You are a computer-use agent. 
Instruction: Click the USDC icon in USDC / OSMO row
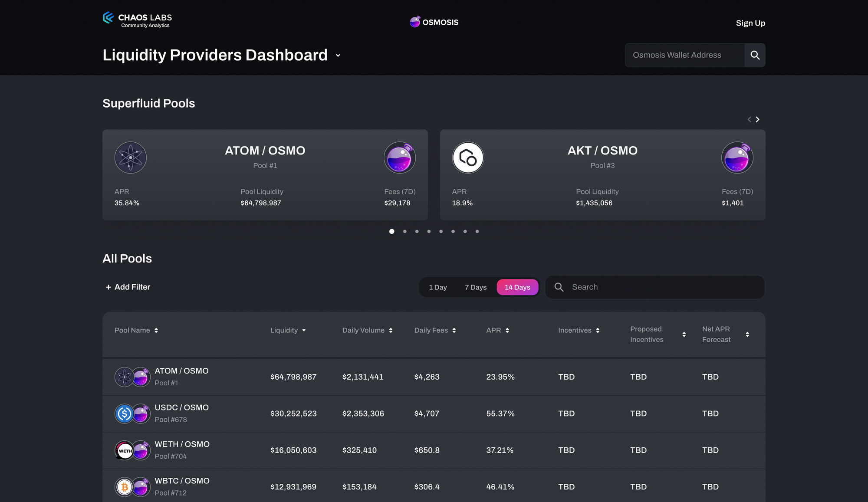click(x=125, y=414)
